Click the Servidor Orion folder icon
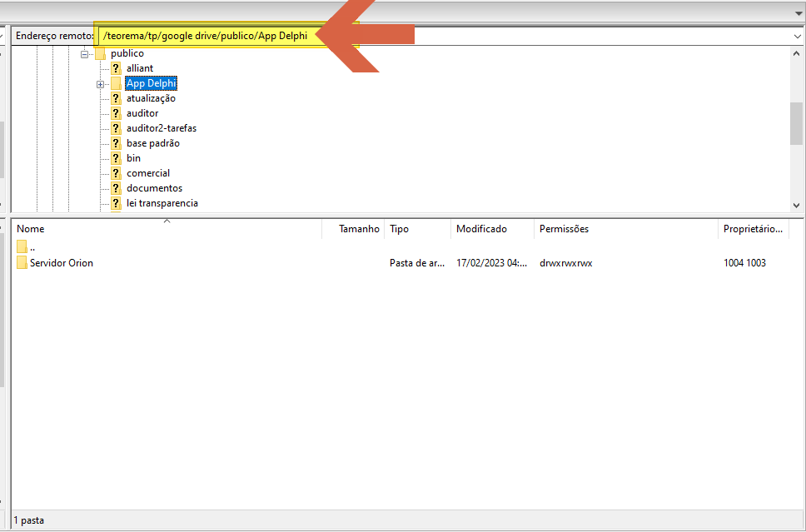Viewport: 806px width, 532px height. pyautogui.click(x=22, y=262)
